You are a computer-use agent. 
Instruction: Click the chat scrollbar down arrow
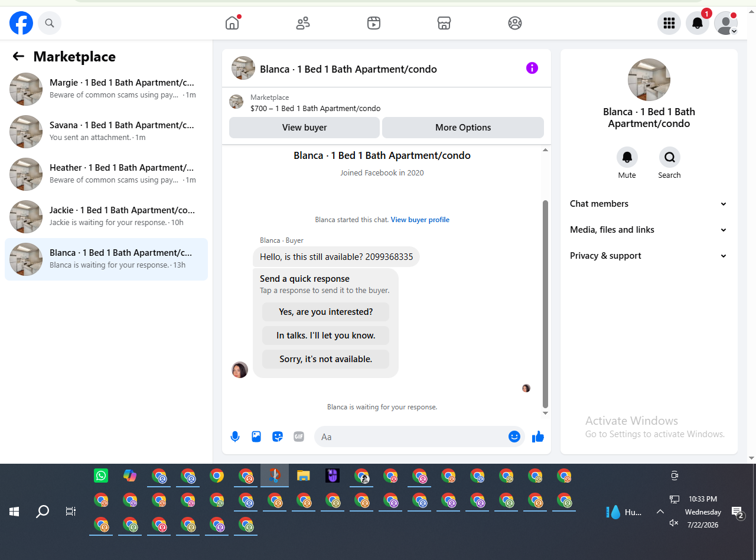546,413
